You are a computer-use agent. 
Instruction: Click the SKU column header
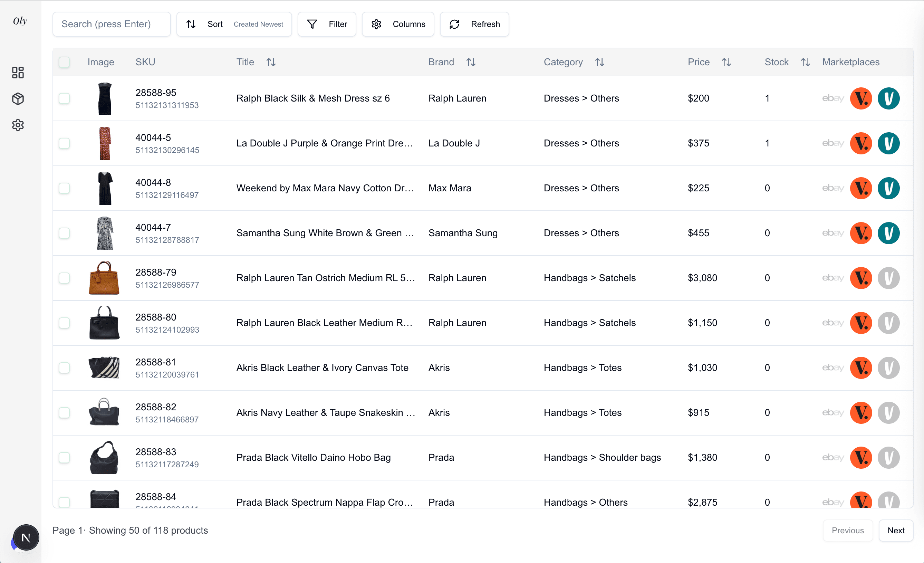145,62
